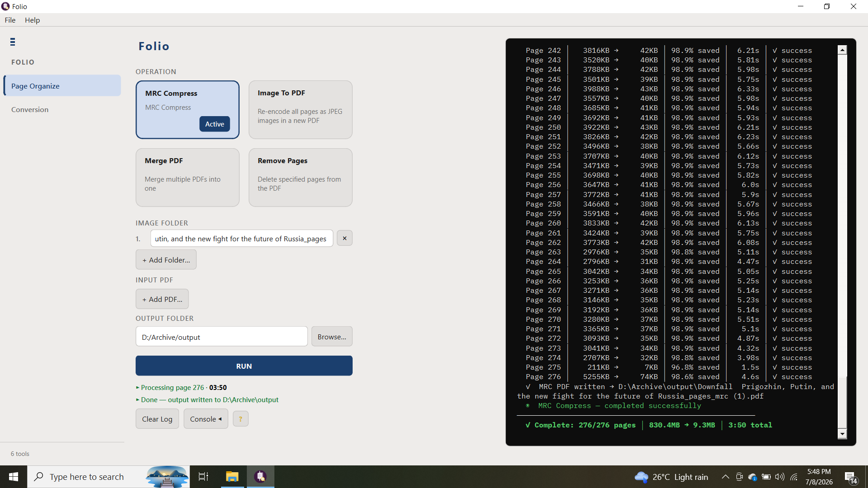The height and width of the screenshot is (488, 868).
Task: Open the Conversion section
Action: [x=30, y=109]
